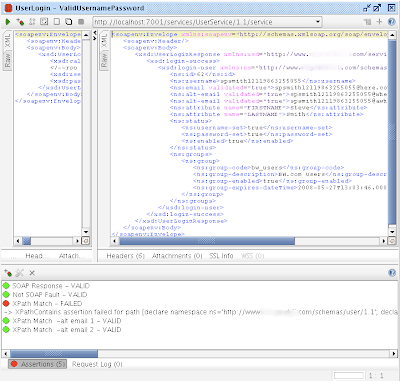Click ns:enabled true line in response

(x=237, y=141)
